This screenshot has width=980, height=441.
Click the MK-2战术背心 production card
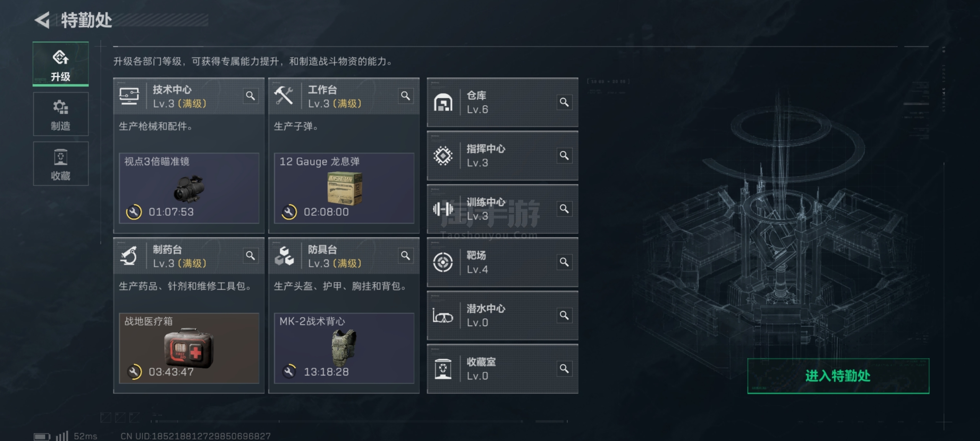pos(344,348)
